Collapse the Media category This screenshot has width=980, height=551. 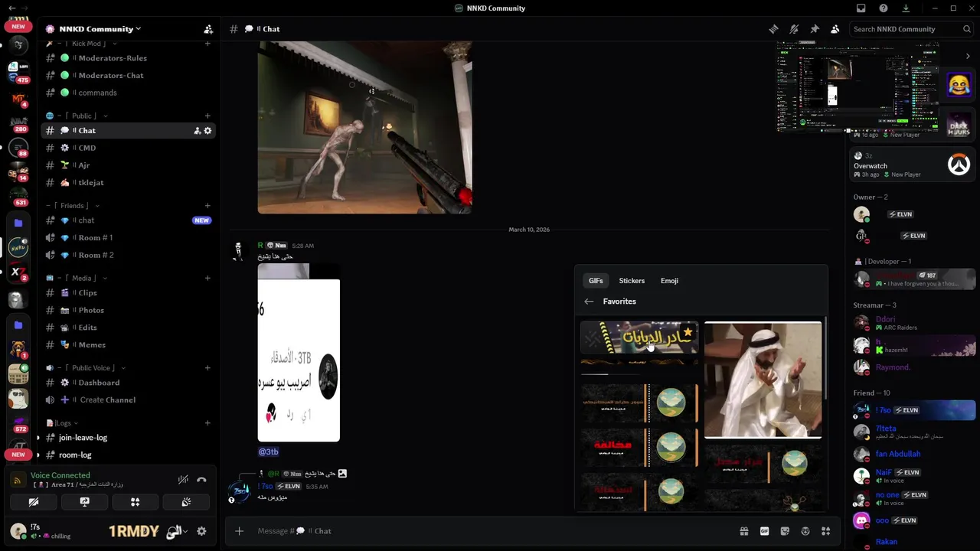click(77, 279)
